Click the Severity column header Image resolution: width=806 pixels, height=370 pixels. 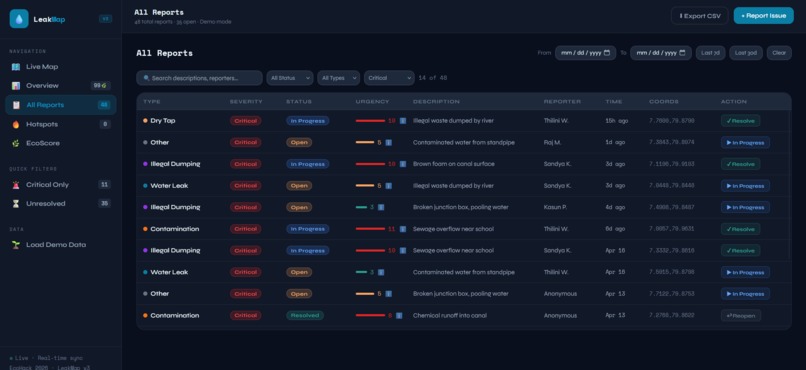coord(246,102)
